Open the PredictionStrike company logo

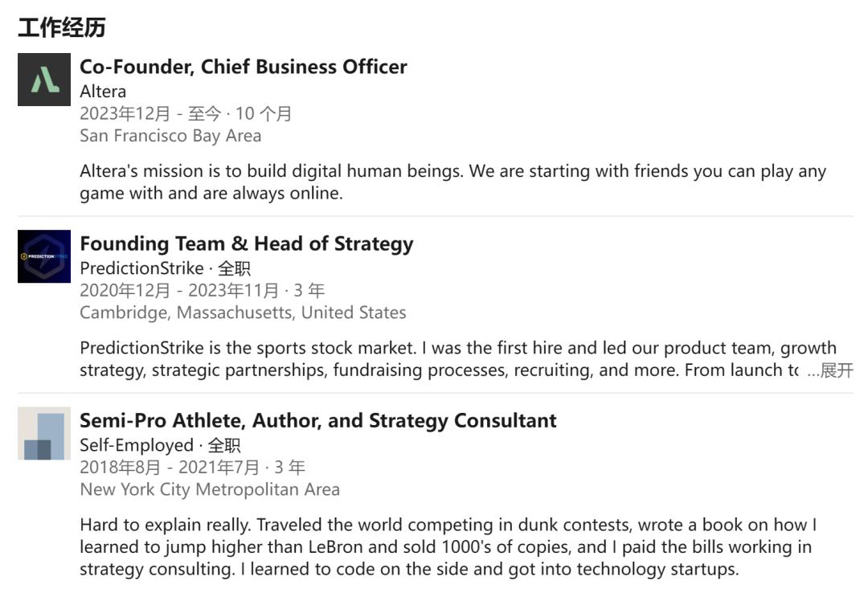tap(44, 256)
